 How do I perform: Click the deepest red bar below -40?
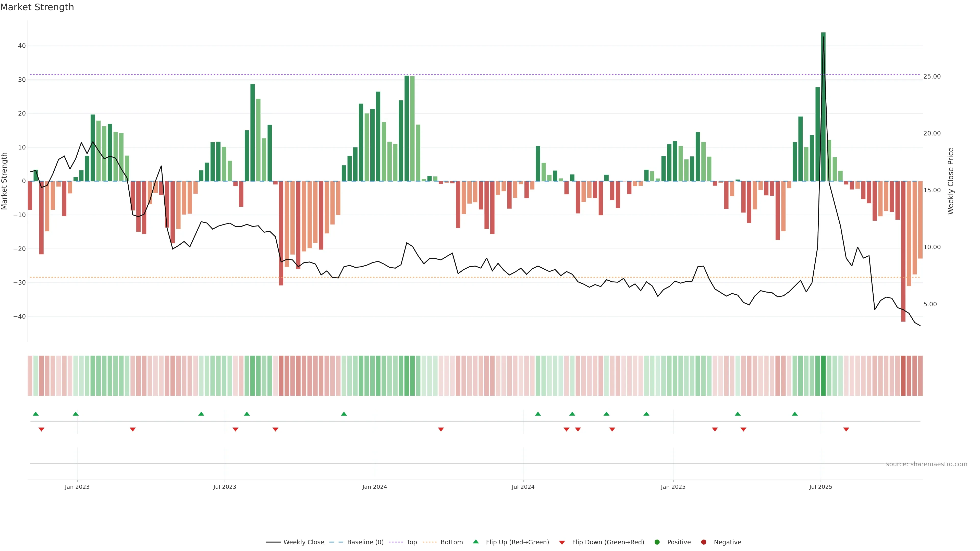coord(903,251)
